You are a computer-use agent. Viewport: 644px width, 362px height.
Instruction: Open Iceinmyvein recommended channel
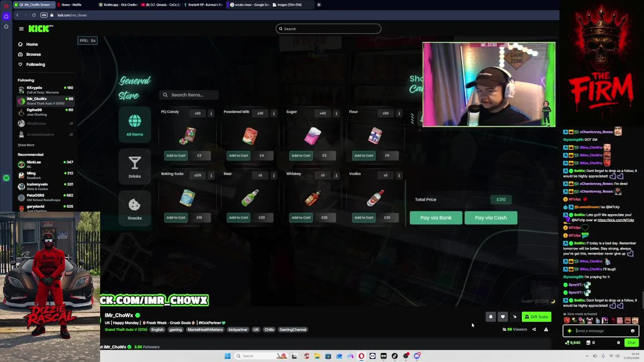(45, 186)
